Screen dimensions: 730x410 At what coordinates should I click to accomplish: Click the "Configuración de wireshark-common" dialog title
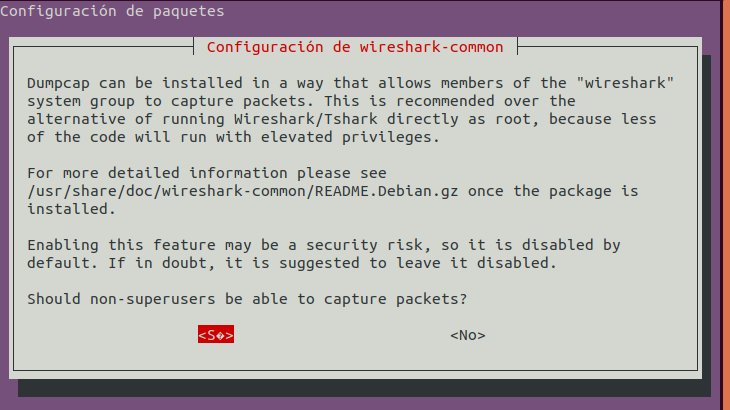click(x=355, y=47)
